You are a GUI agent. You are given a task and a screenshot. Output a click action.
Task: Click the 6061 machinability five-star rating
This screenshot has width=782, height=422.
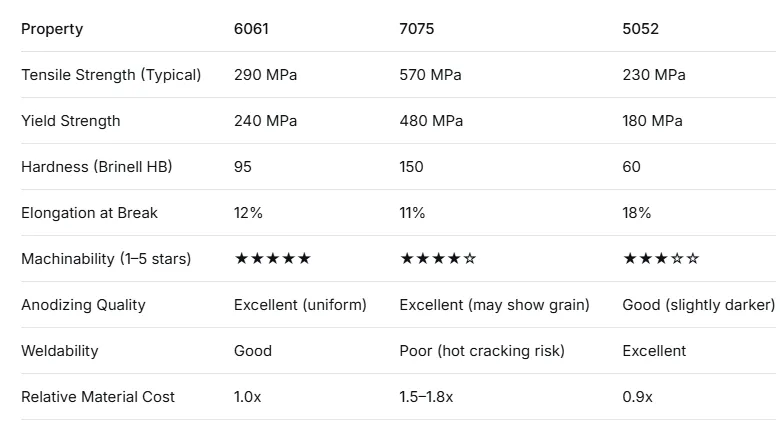point(272,259)
